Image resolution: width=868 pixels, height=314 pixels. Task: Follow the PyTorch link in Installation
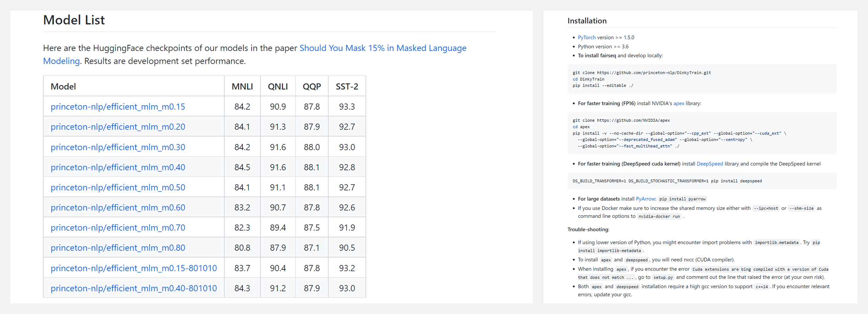pos(586,38)
